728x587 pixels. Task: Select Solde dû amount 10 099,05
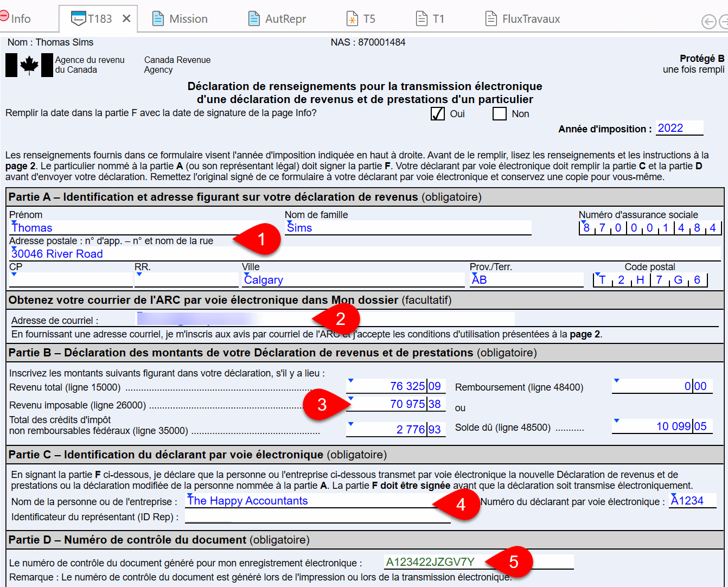pos(662,426)
